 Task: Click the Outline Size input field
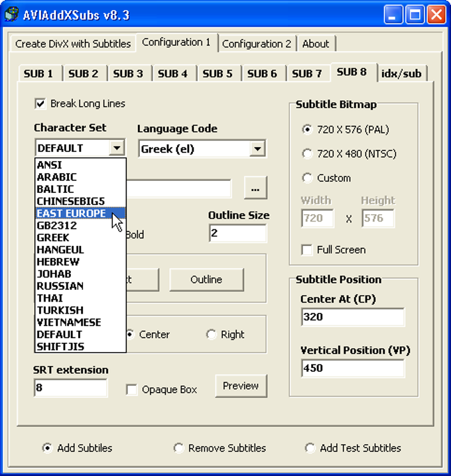pyautogui.click(x=238, y=233)
